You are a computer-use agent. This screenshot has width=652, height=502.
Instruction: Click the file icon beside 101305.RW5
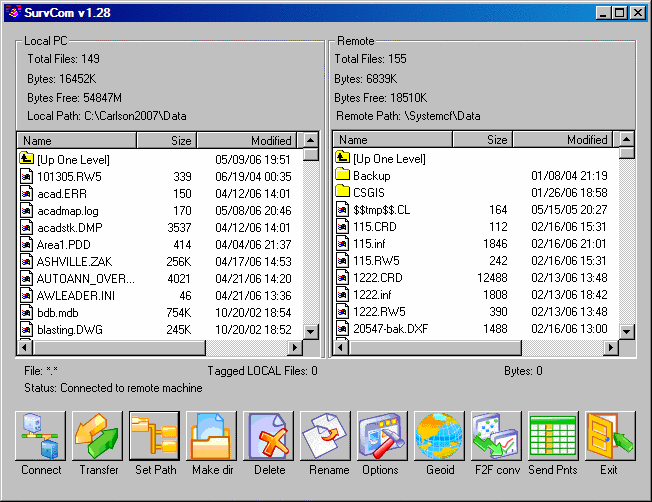(27, 176)
